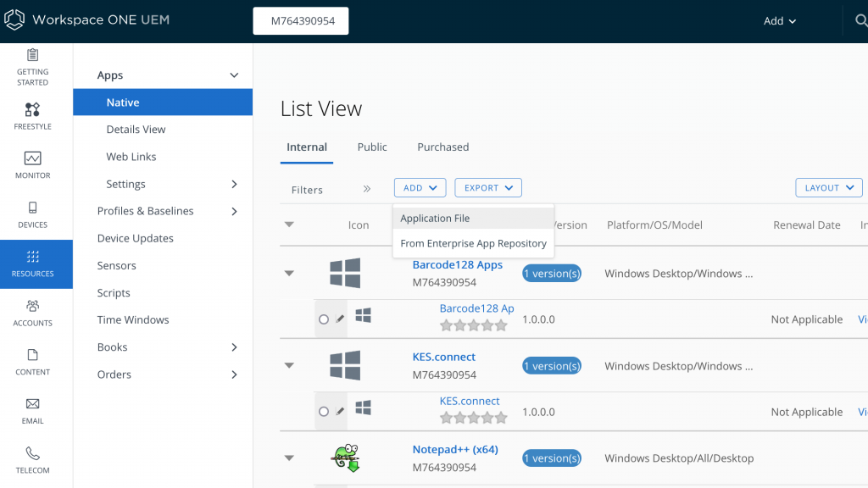Click the Barcode128 star rating
This screenshot has height=488, width=868.
(x=473, y=325)
